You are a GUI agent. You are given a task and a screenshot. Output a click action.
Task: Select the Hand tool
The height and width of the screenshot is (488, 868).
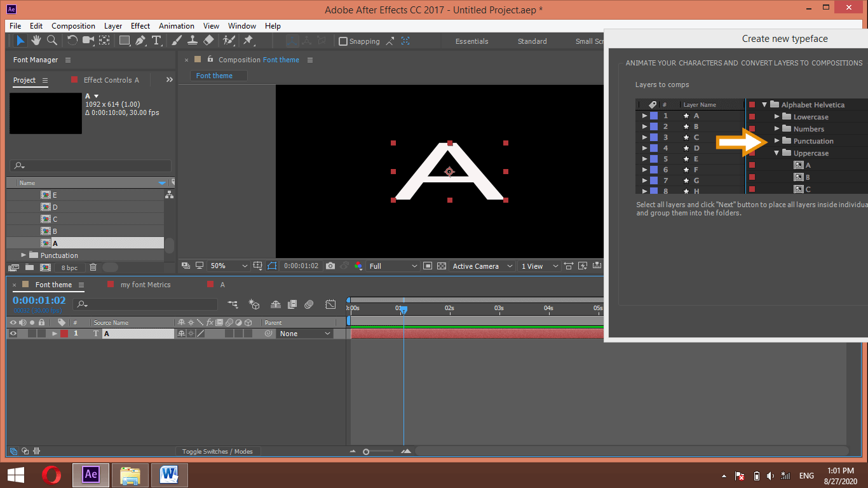click(36, 41)
